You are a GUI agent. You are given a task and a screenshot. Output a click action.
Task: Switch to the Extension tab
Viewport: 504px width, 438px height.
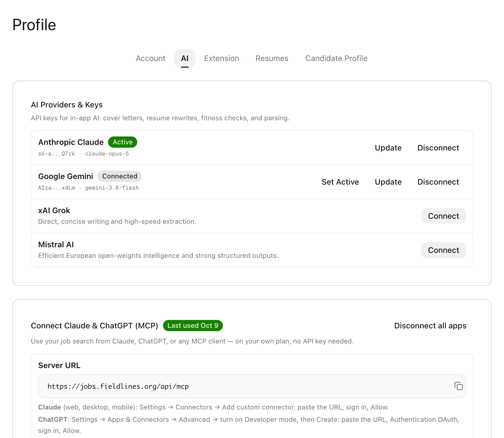coord(221,58)
